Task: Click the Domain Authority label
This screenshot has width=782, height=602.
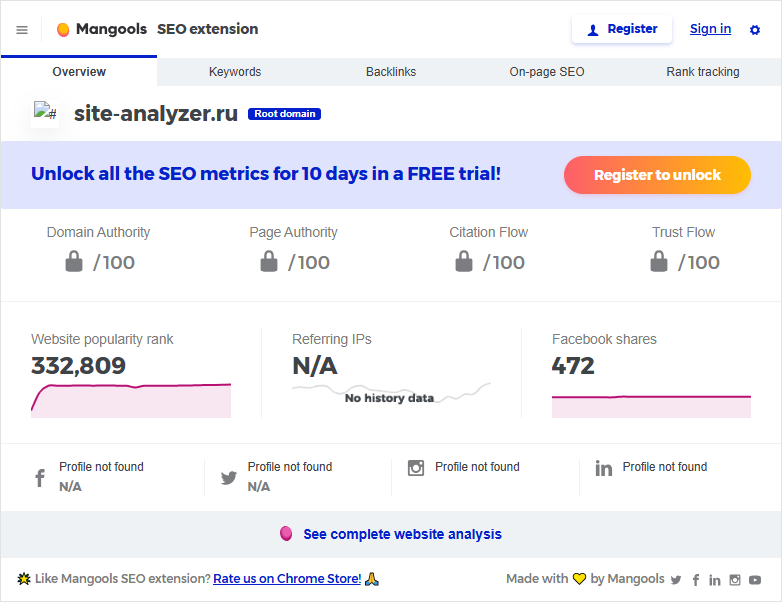Action: 98,232
